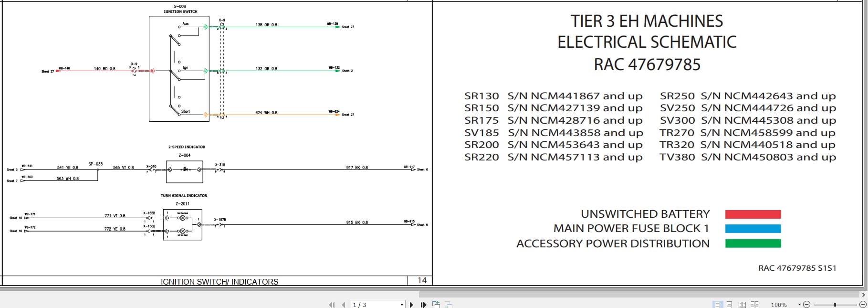Select continuous facing view mode
This screenshot has height=308, width=868.
click(x=754, y=305)
